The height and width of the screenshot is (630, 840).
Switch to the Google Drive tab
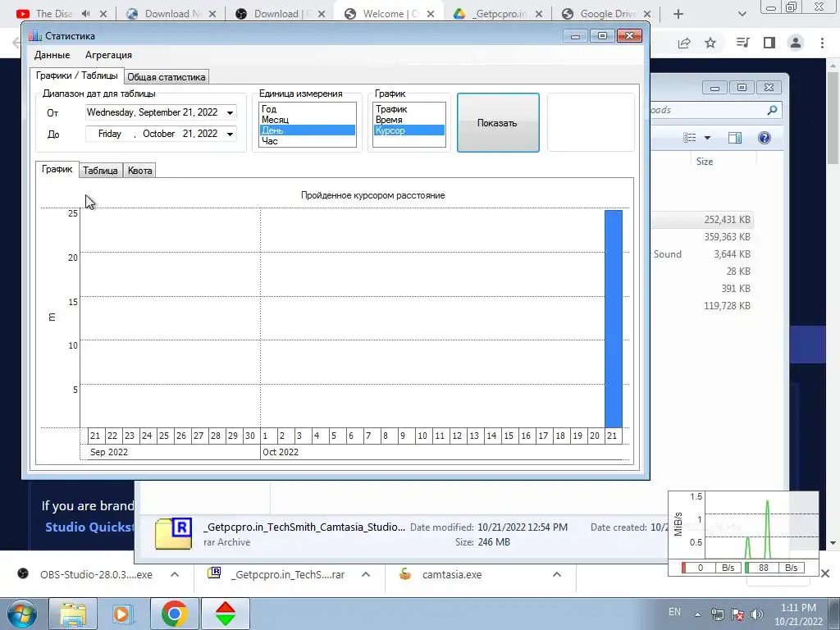(x=606, y=14)
